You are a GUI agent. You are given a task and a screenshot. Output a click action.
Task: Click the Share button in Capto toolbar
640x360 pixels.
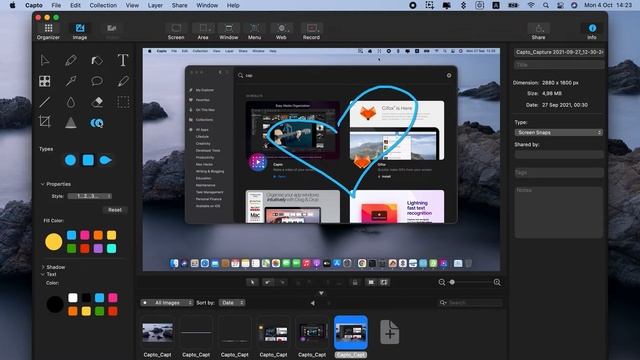(x=538, y=31)
